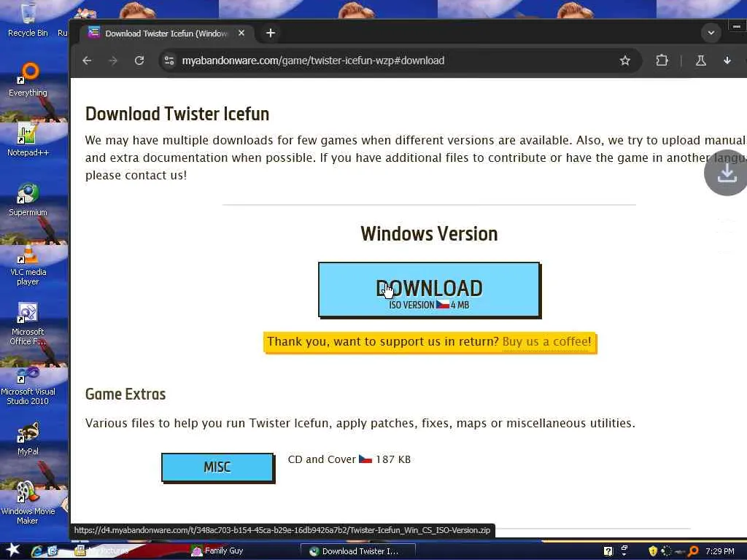Launch the Windows Movie Maker shortcut
The width and height of the screenshot is (747, 560).
pyautogui.click(x=28, y=503)
